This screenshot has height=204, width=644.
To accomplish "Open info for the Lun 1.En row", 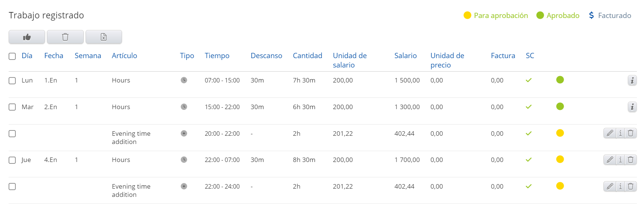I will coord(632,80).
